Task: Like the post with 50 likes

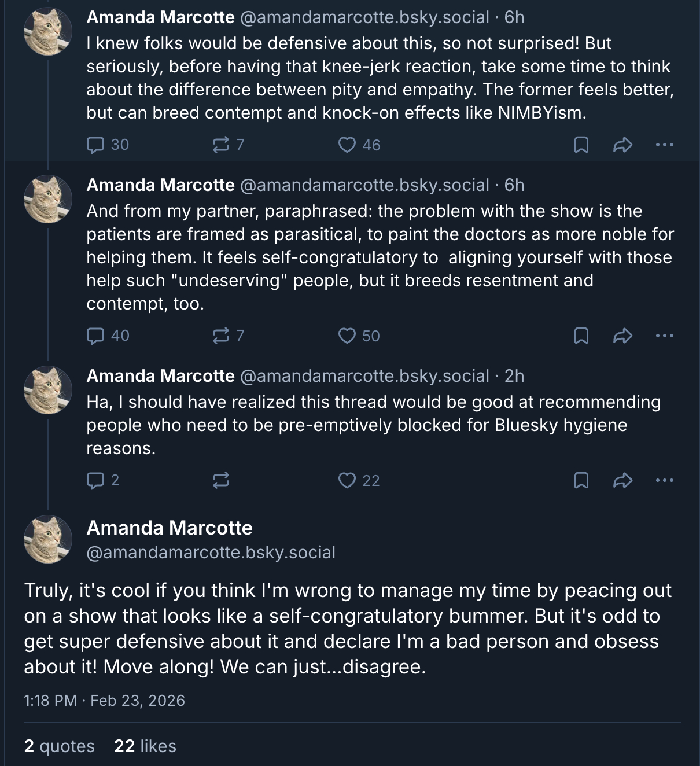Action: (347, 336)
